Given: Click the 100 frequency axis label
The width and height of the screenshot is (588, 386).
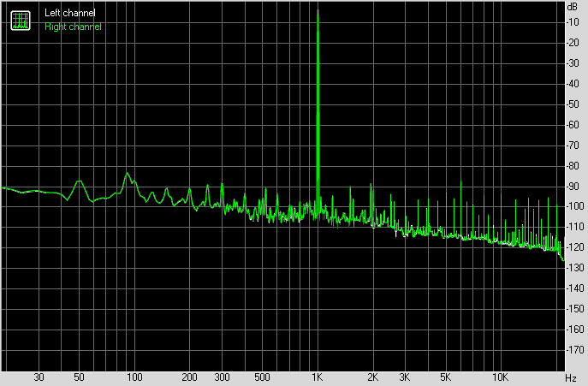Looking at the screenshot, I should [134, 377].
